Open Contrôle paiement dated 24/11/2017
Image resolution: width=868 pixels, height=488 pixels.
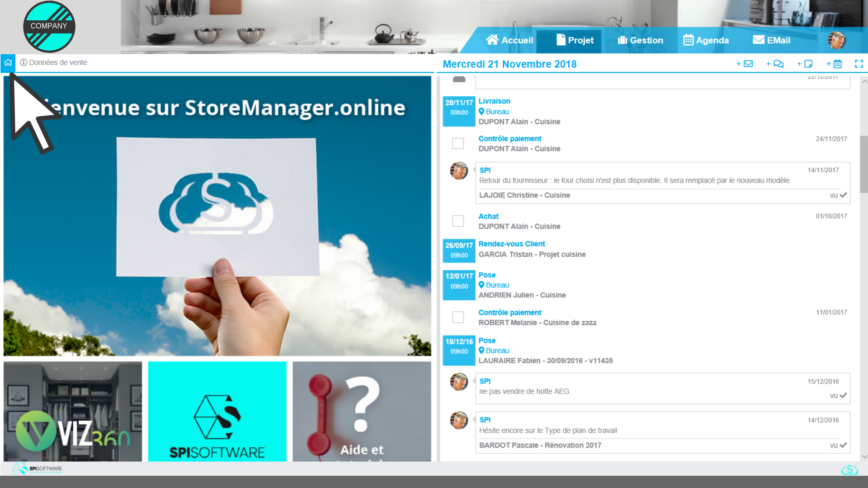click(x=510, y=139)
